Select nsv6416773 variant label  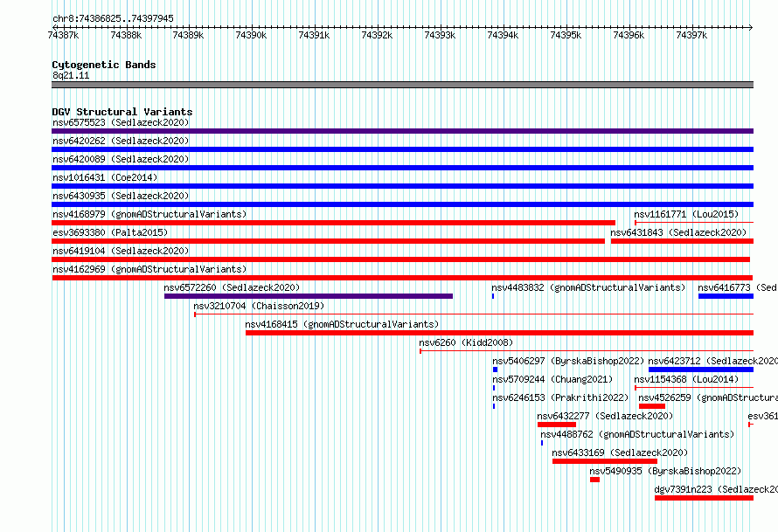tap(737, 287)
